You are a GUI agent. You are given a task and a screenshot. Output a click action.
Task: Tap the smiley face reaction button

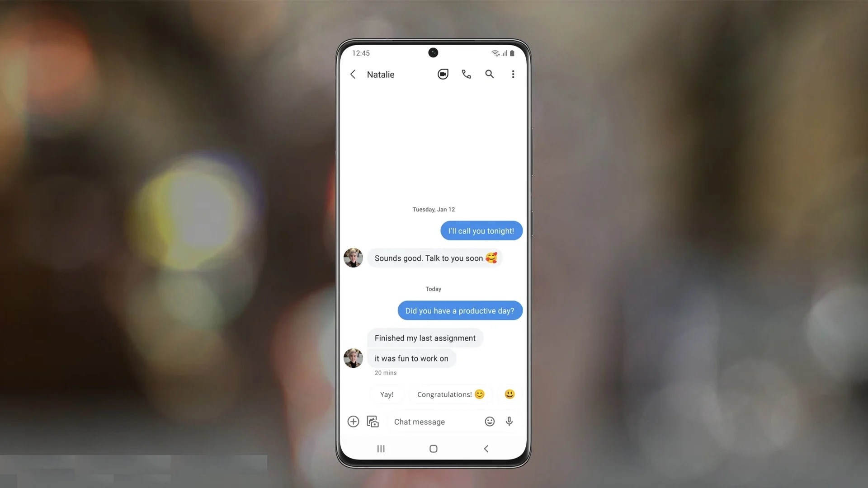(509, 394)
